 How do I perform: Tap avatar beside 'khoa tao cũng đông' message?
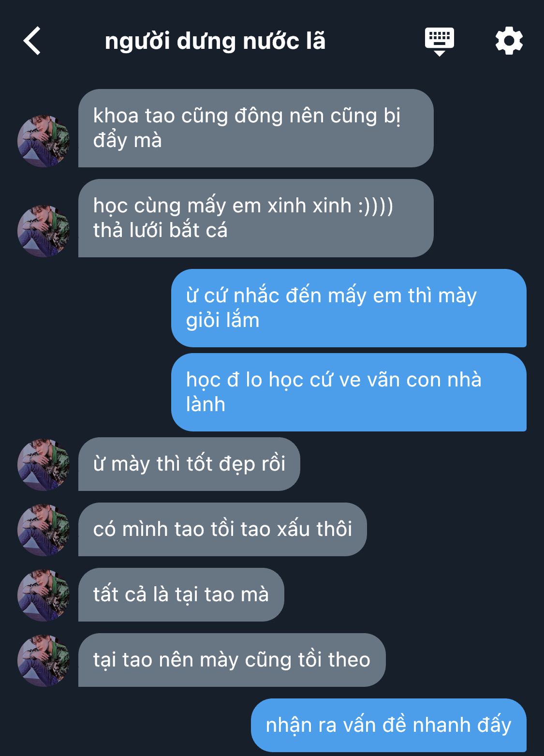[x=44, y=141]
